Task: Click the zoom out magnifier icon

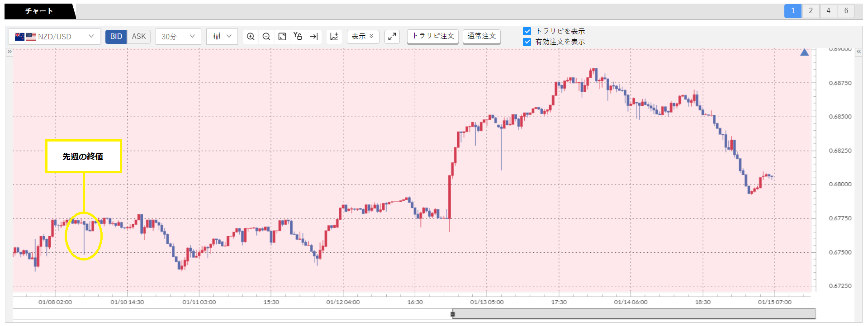Action: point(266,37)
